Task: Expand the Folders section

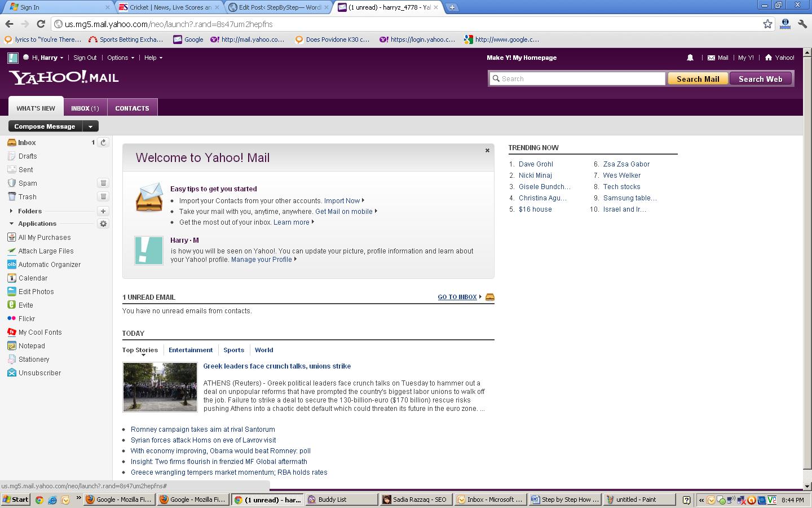Action: (x=11, y=211)
